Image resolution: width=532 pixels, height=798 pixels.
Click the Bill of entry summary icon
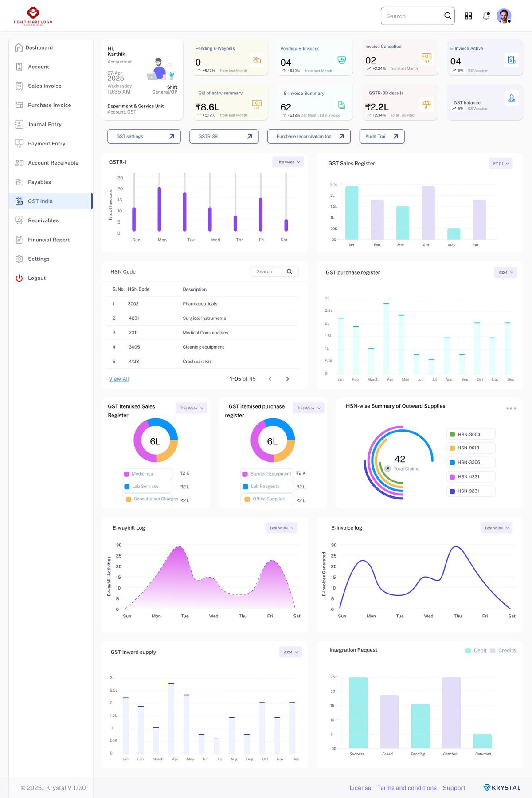pyautogui.click(x=256, y=104)
